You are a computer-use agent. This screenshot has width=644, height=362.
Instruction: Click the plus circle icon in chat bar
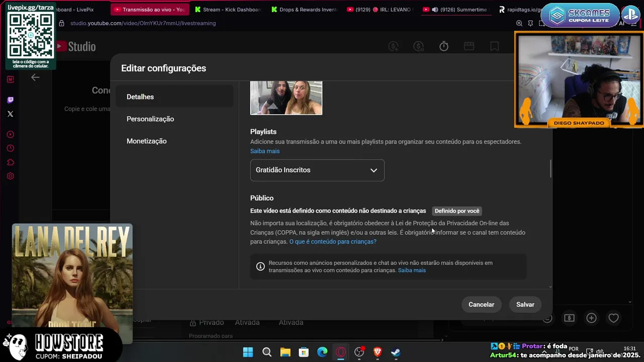[x=591, y=318]
